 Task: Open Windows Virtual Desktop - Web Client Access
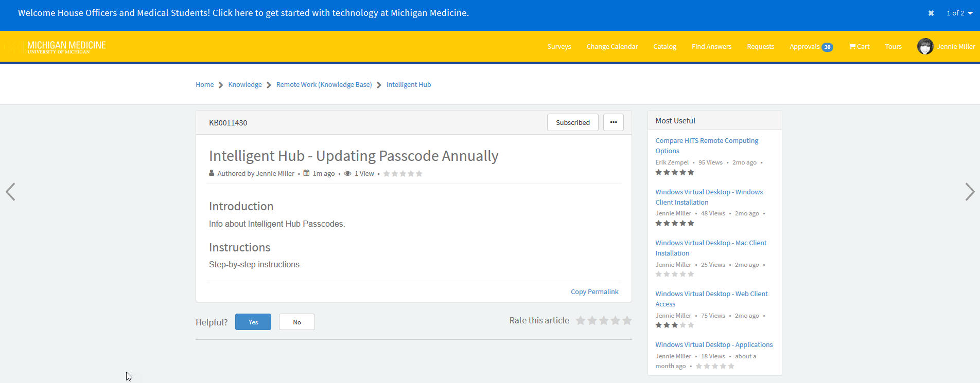(711, 299)
